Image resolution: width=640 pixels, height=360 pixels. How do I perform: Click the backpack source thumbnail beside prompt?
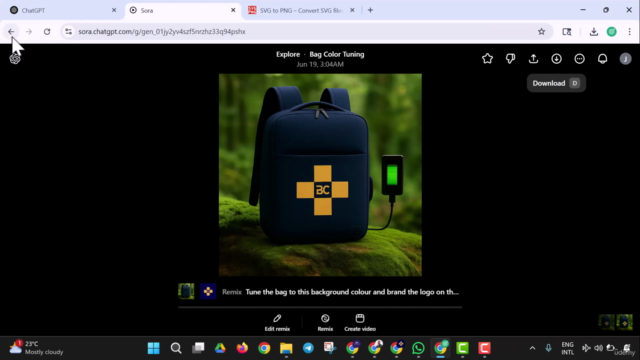[186, 291]
